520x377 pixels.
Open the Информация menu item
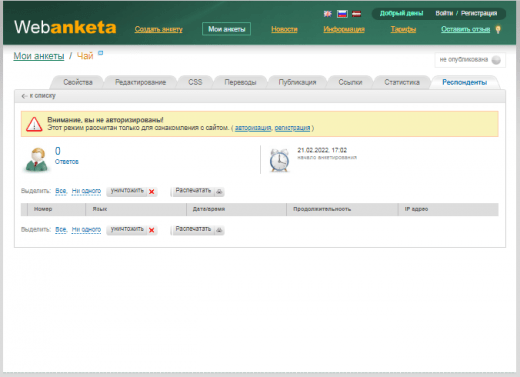point(344,29)
